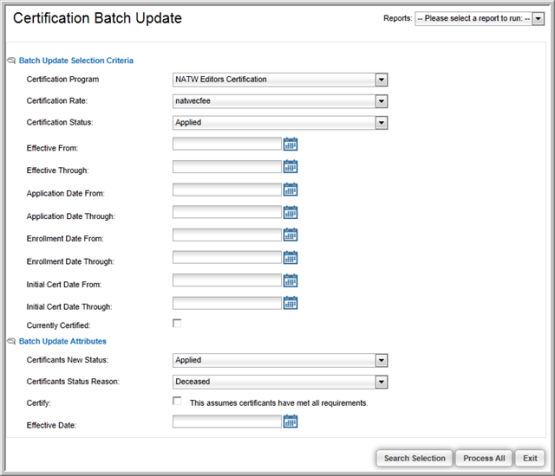
Task: Open calendar for Effective Date attribute
Action: point(291,421)
